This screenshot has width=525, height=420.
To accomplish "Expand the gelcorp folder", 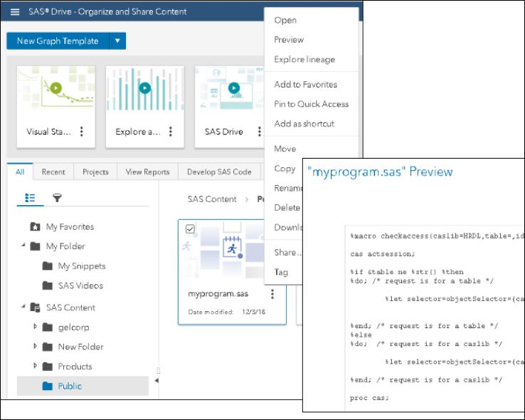I will 35,327.
